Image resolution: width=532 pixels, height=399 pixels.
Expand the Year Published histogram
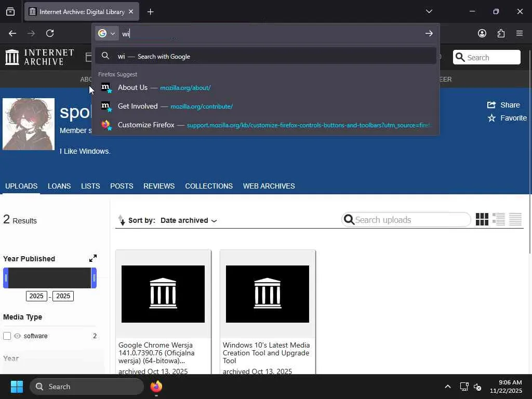click(x=92, y=259)
